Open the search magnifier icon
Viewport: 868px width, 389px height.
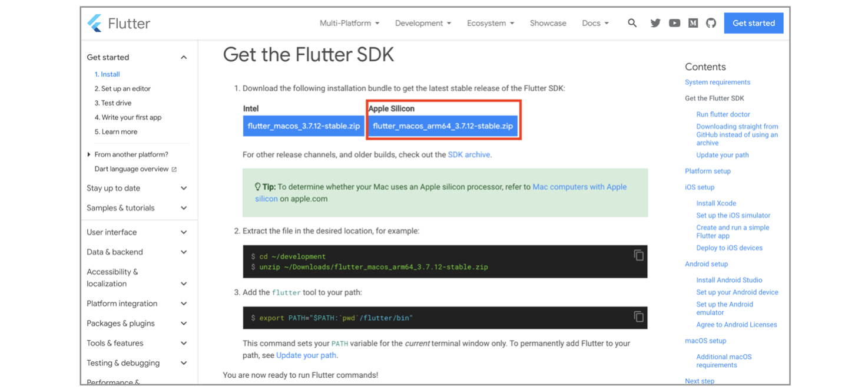[632, 23]
